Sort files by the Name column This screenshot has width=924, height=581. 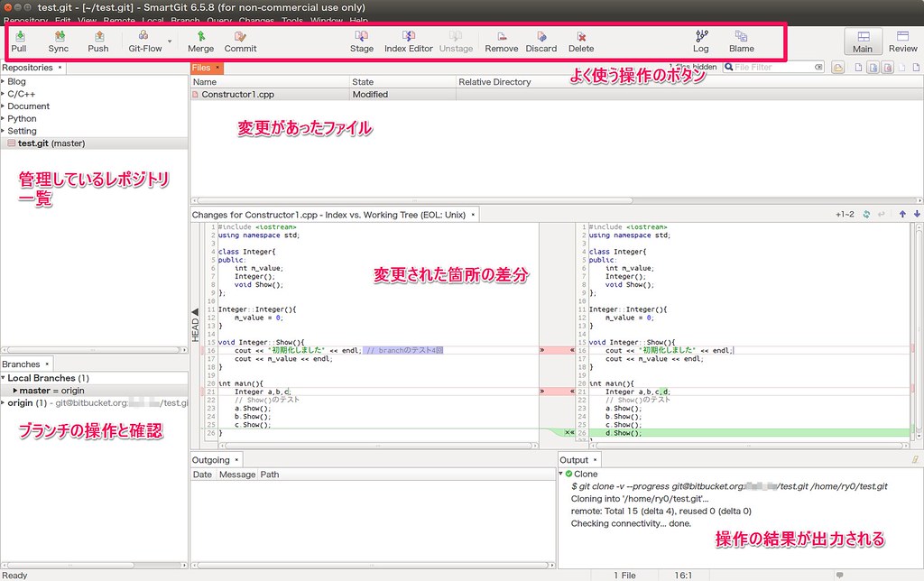(x=270, y=82)
